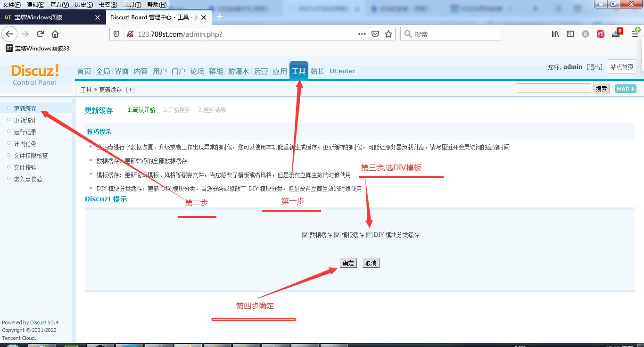The height and width of the screenshot is (347, 644).
Task: Open the 运营 admin section
Action: pos(261,71)
